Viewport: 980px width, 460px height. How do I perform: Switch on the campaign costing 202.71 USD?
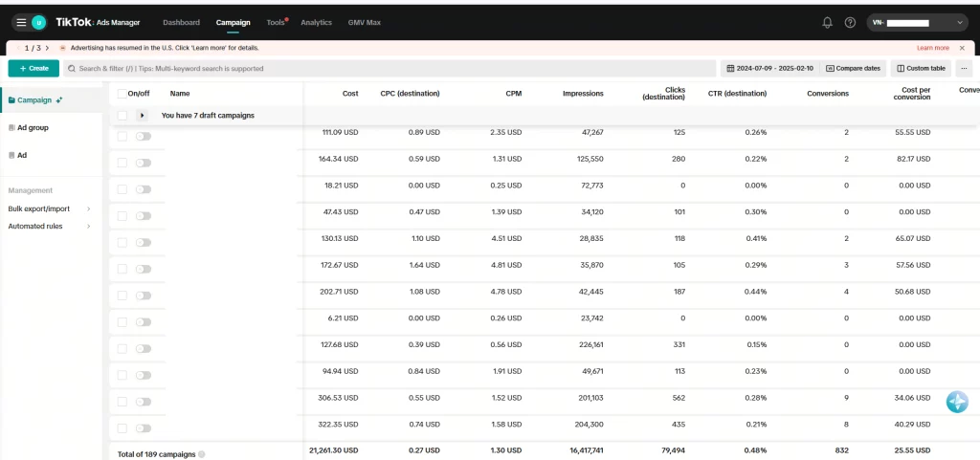(144, 296)
